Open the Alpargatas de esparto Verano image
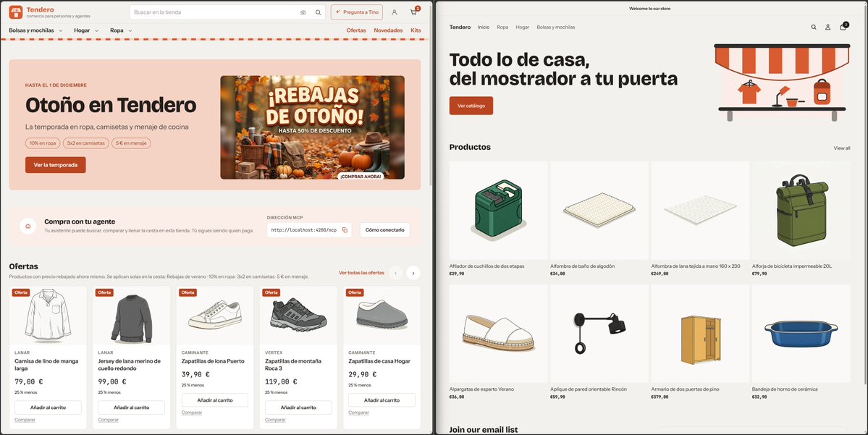Viewport: 868px width, 435px height. click(498, 334)
